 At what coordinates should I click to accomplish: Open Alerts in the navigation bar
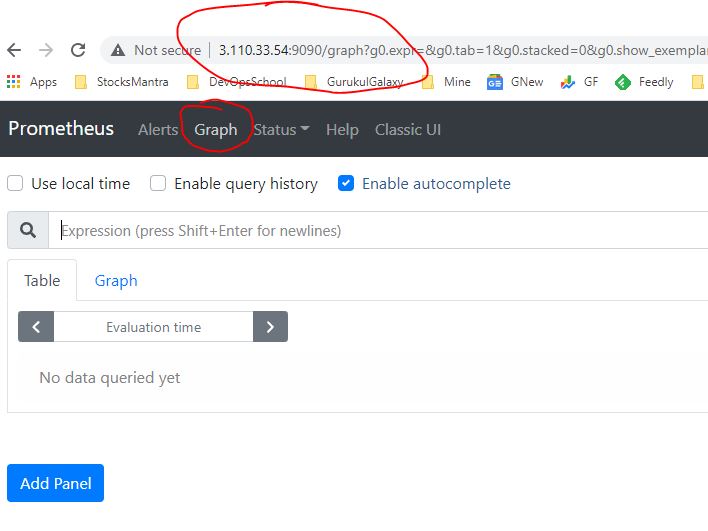point(158,129)
